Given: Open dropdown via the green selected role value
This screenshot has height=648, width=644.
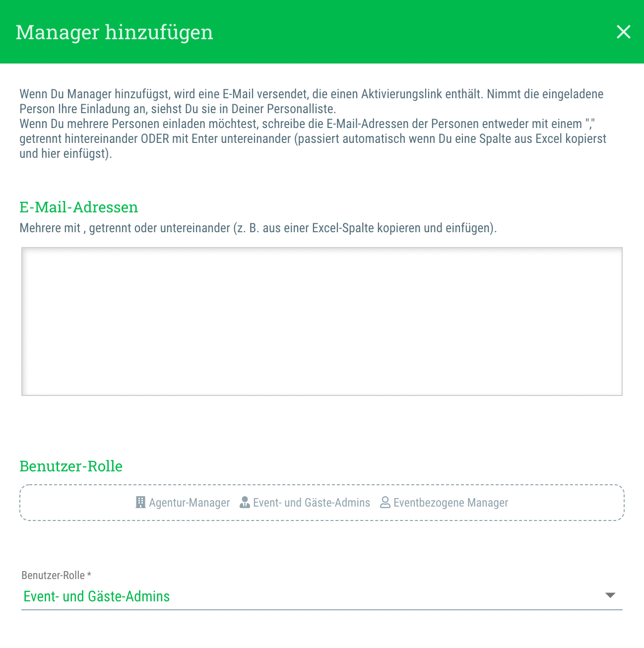Looking at the screenshot, I should click(x=97, y=596).
